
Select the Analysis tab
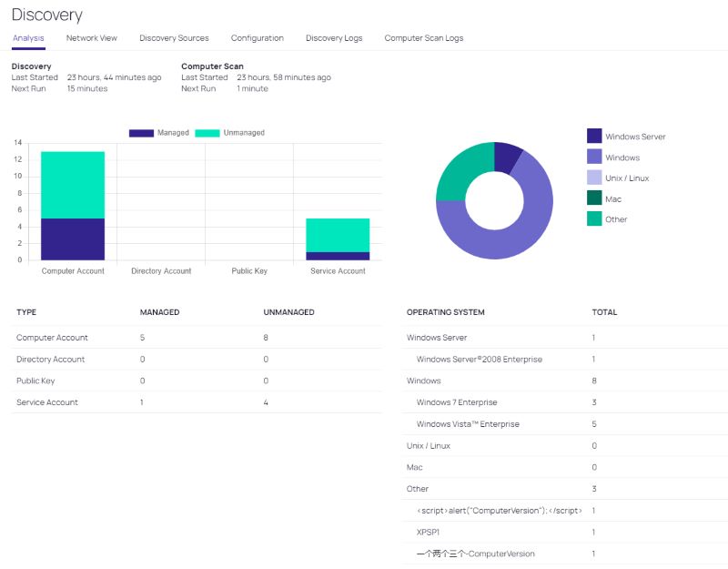(28, 38)
